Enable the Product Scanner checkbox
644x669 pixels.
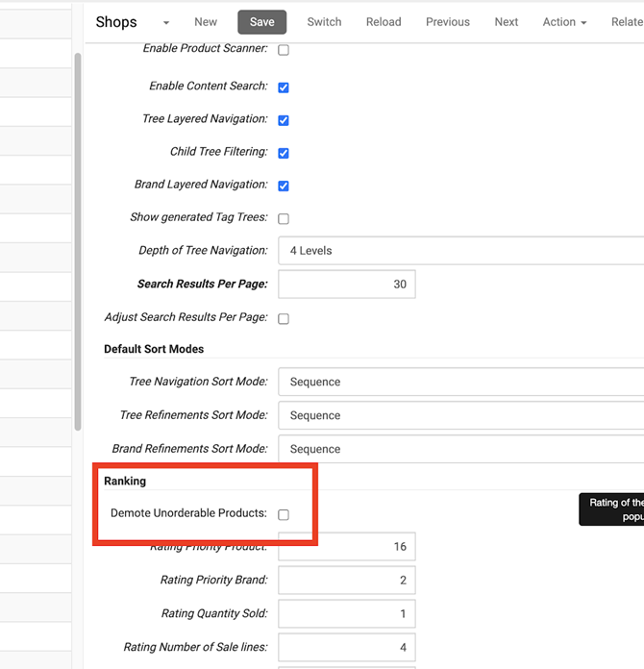284,50
